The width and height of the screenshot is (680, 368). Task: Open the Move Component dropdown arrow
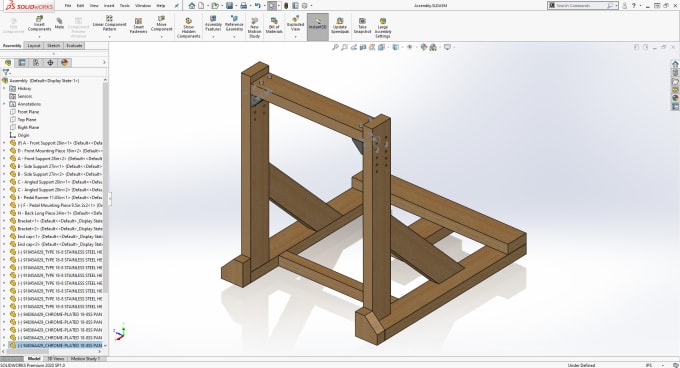161,37
